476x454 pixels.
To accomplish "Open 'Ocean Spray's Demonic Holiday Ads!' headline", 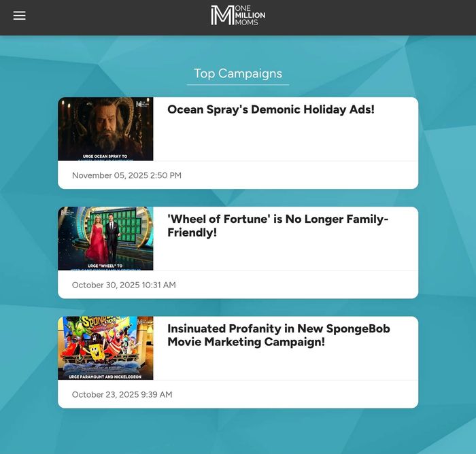I will [271, 109].
